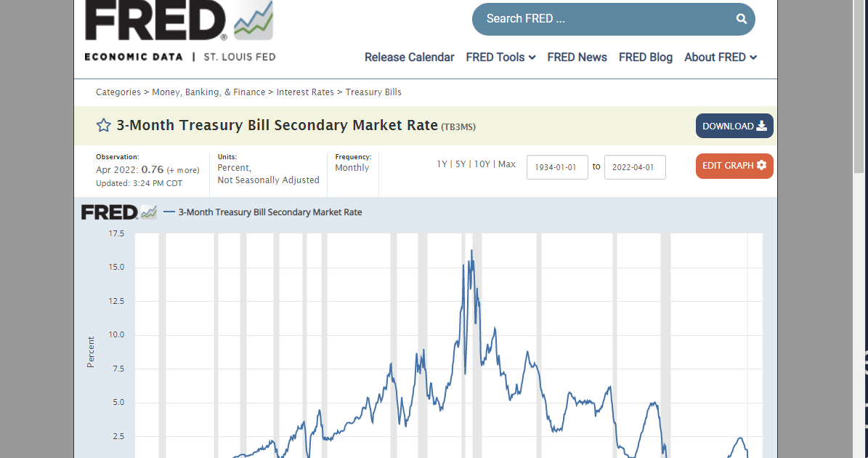Select the 10Y date range
This screenshot has width=868, height=458.
[482, 164]
